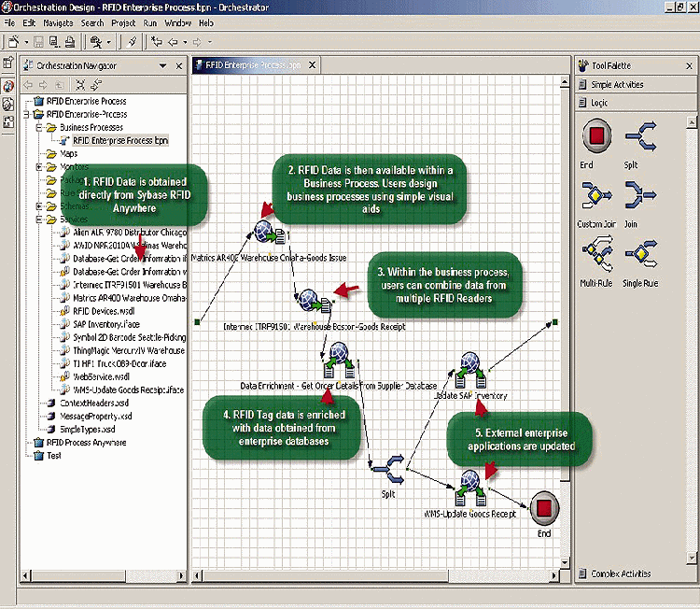Click the Save As toolbar icon
This screenshot has width=700, height=609.
coord(54,42)
